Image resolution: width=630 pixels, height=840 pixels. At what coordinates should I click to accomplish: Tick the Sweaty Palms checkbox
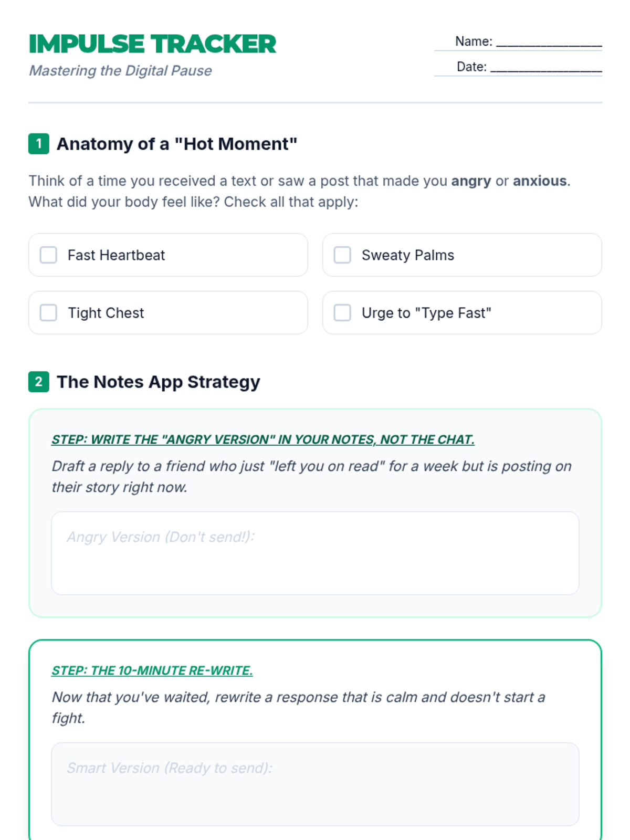pyautogui.click(x=342, y=255)
